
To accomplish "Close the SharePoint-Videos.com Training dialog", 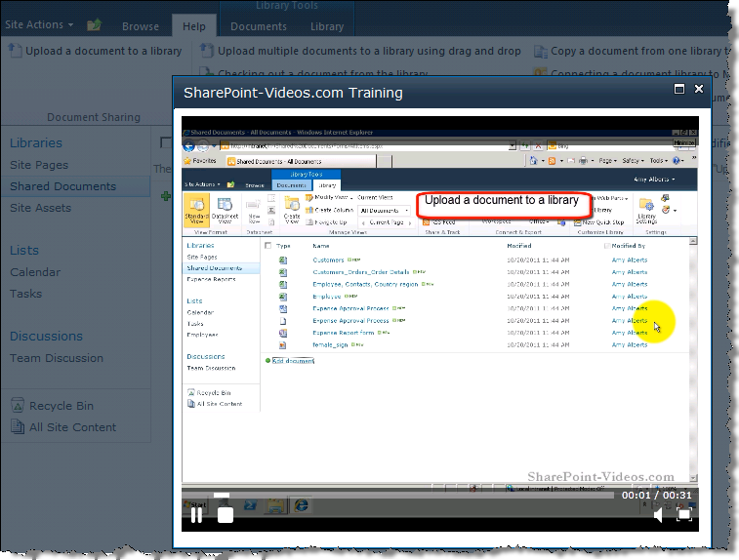I will click(x=699, y=89).
